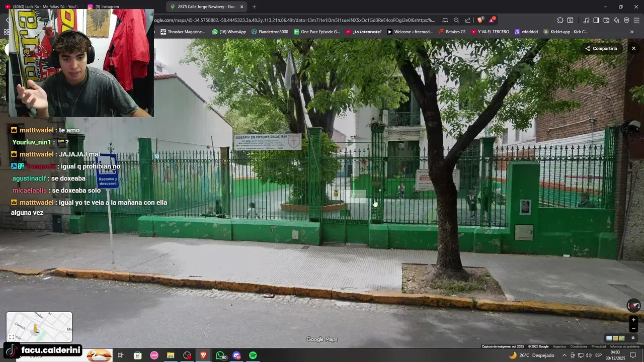Expand the imagery layers panel chevron

(x=633, y=338)
